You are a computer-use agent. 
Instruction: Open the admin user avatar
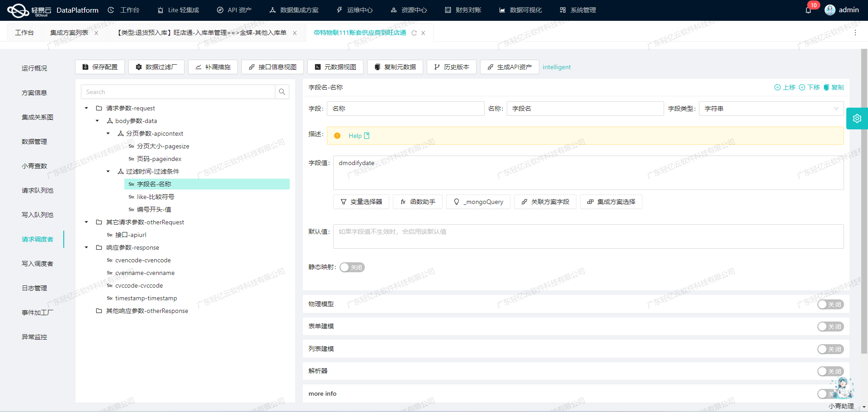pos(830,10)
